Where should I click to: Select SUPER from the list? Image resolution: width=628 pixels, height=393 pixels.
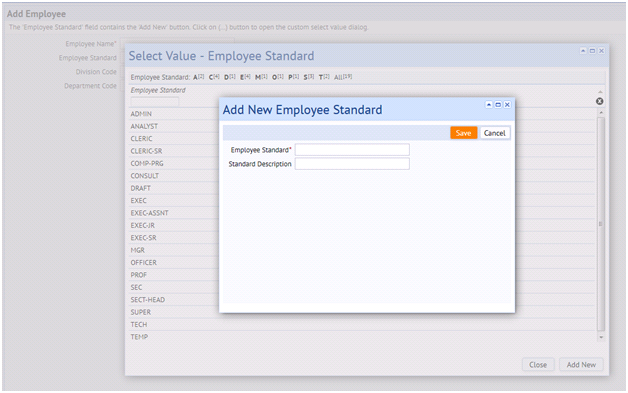point(141,312)
